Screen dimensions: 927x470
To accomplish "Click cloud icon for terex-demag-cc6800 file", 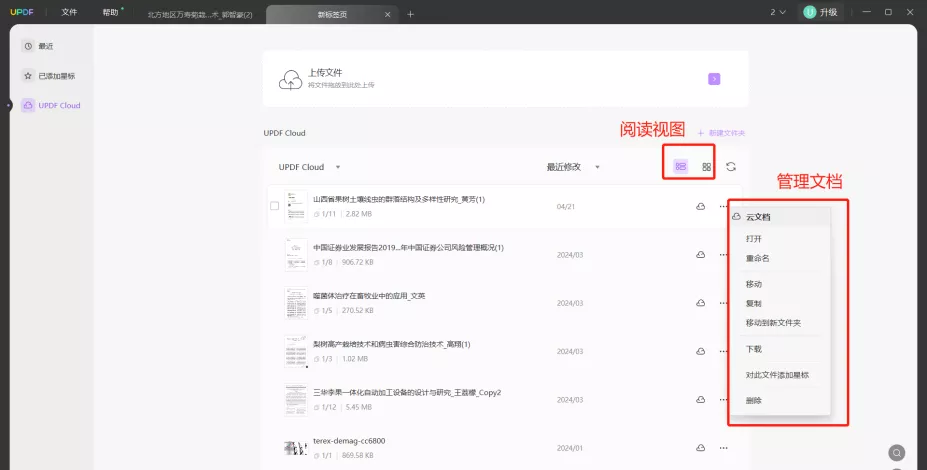I will pos(701,448).
